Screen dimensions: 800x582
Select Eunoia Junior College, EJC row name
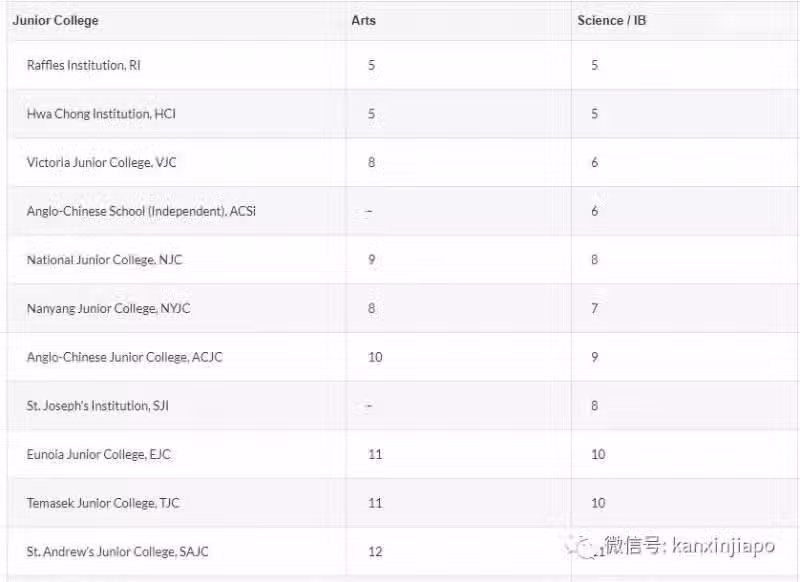98,454
